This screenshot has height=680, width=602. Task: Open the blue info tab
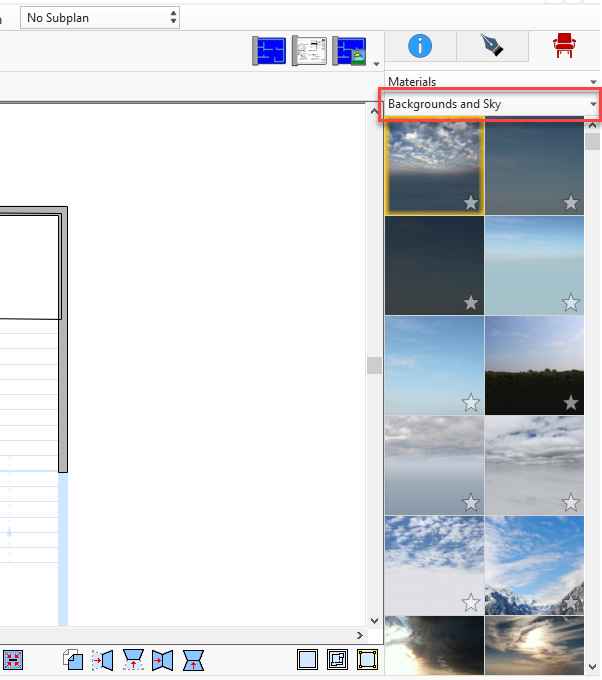click(420, 46)
